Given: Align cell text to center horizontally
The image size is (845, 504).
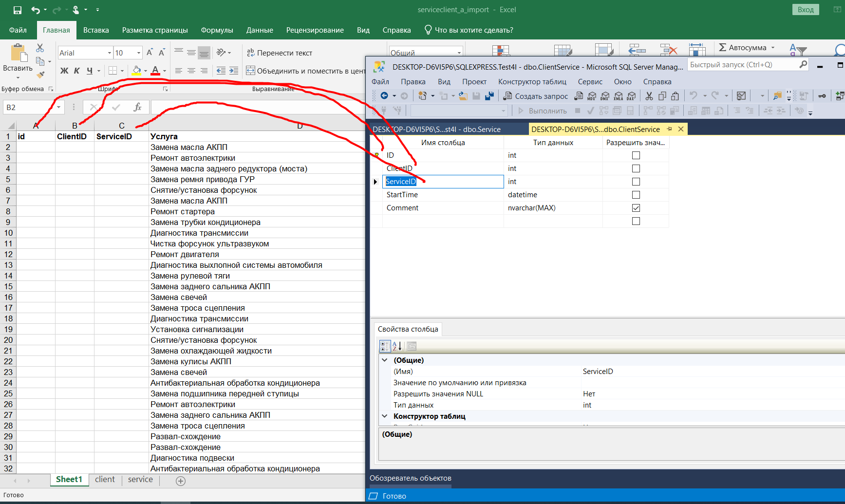Looking at the screenshot, I should [x=191, y=71].
